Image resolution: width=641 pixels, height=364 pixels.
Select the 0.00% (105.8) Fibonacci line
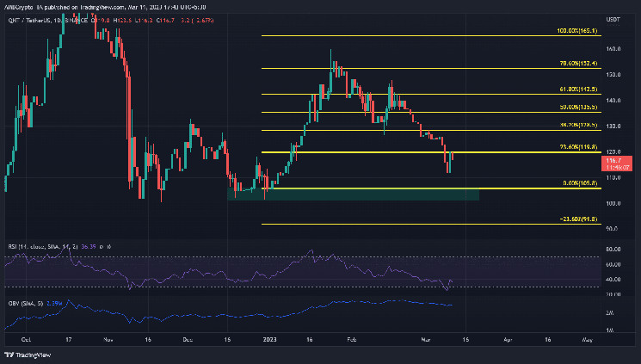coord(431,188)
